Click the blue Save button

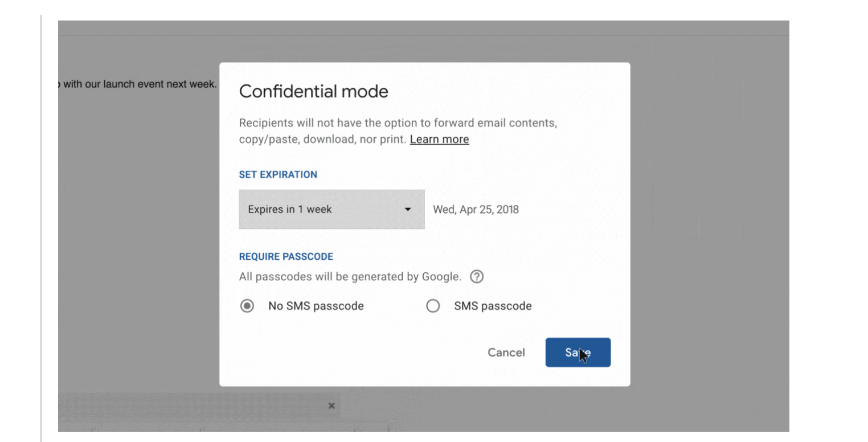[578, 353]
